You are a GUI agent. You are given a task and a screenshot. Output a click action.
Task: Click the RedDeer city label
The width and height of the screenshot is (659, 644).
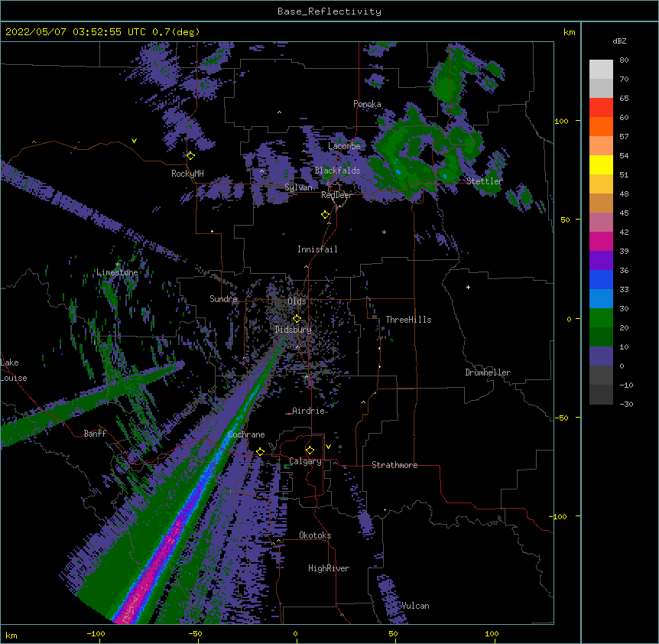336,195
